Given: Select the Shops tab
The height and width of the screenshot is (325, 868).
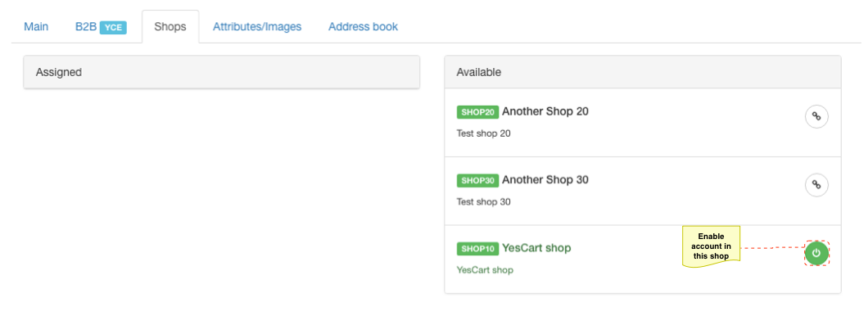Looking at the screenshot, I should (x=170, y=26).
